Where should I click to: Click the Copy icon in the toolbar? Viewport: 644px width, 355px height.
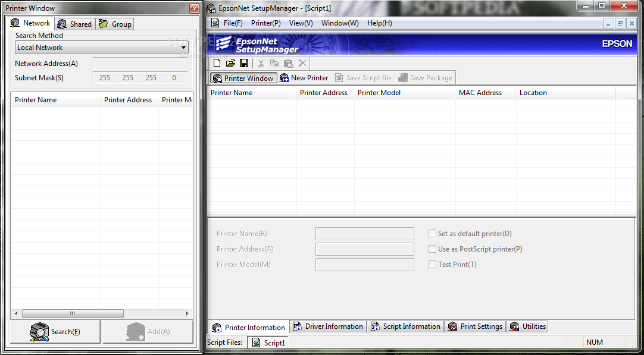click(274, 63)
